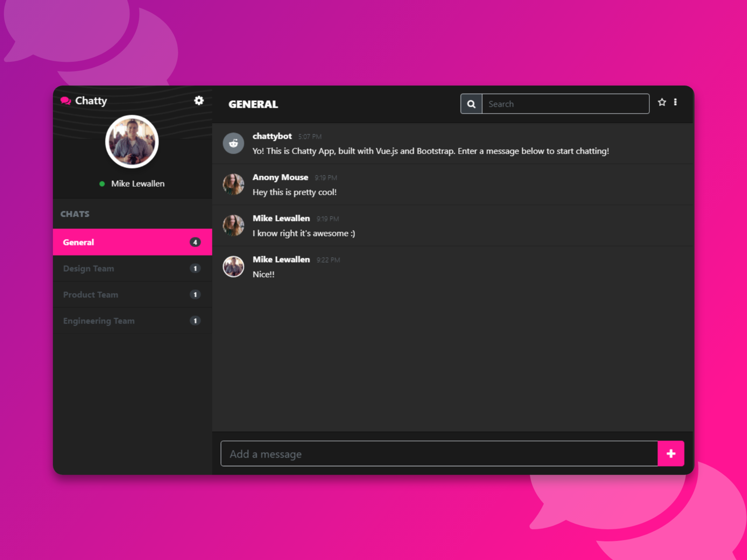Open the Engineering Team chat

tap(133, 321)
